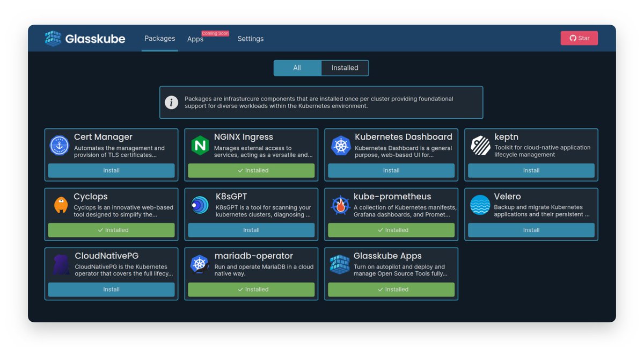This screenshot has width=644, height=347.
Task: Install Kubernetes Dashboard package
Action: 391,170
